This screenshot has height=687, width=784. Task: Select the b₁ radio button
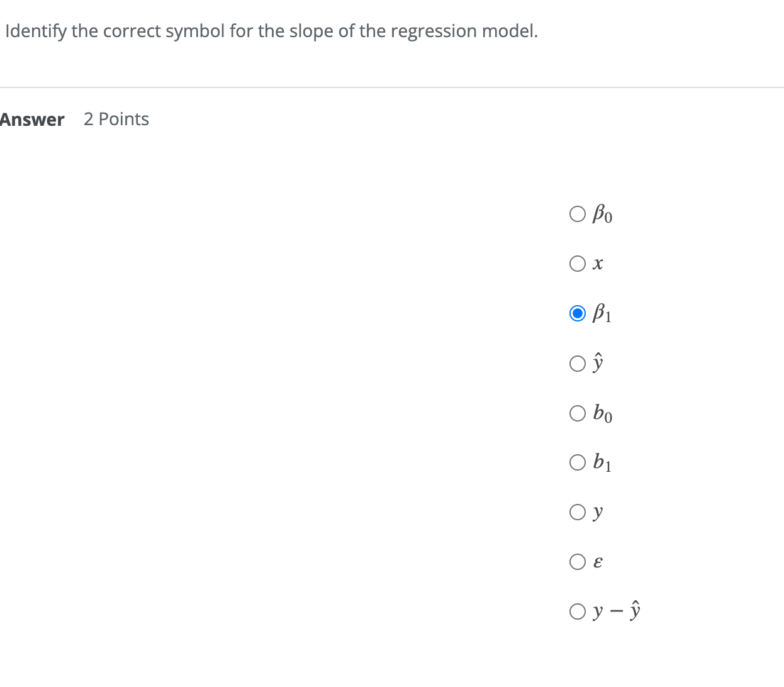point(578,462)
